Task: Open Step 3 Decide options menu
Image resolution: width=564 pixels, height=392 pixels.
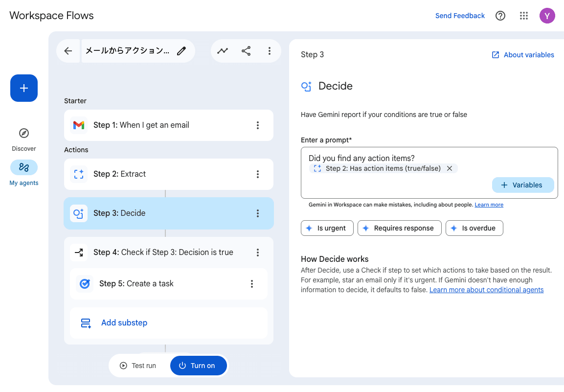Action: pyautogui.click(x=257, y=213)
